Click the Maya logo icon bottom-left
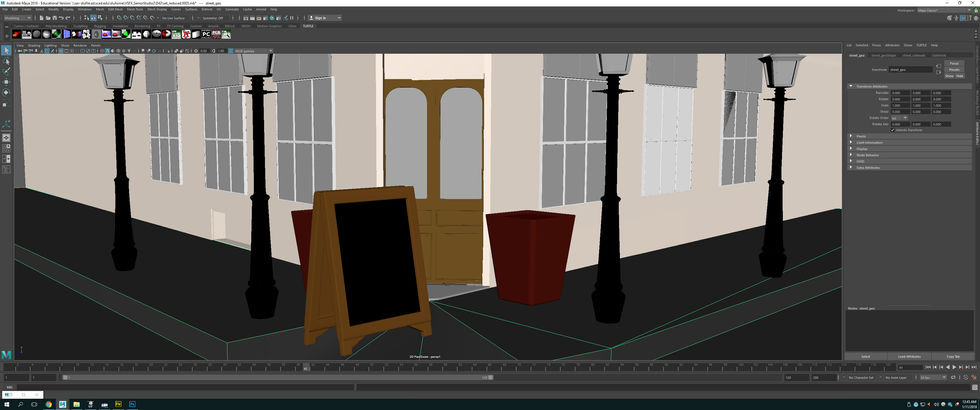Screen dimensions: 980x410 coord(6,354)
